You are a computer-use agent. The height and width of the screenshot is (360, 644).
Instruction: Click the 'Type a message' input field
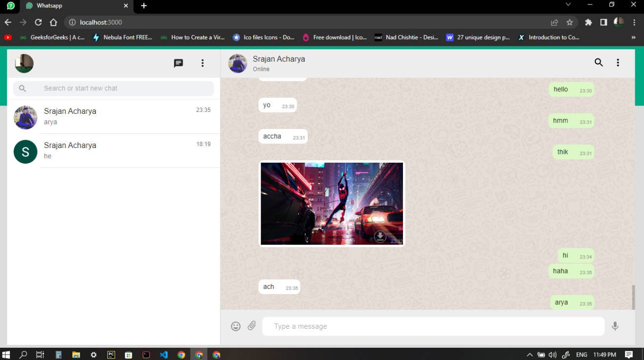click(x=433, y=326)
